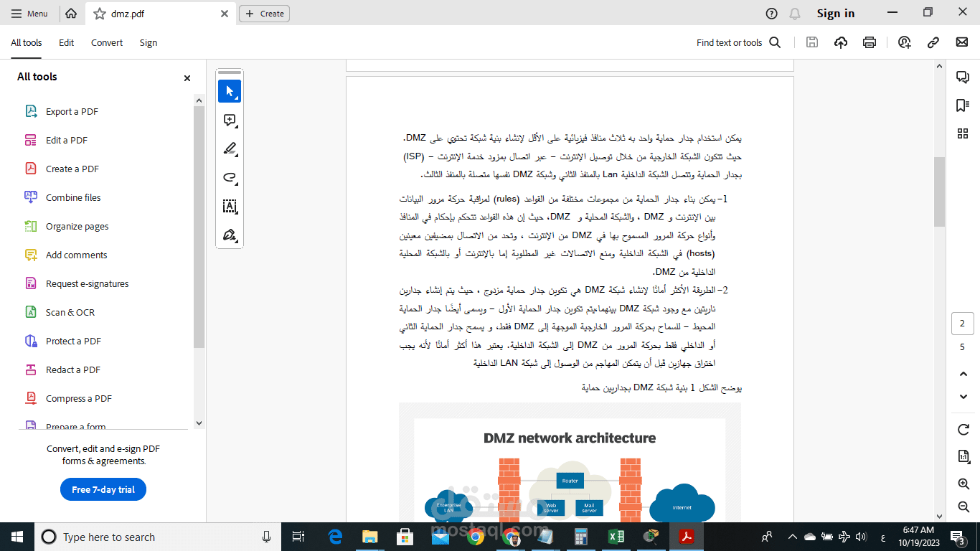Click the Home icon

(x=71, y=13)
